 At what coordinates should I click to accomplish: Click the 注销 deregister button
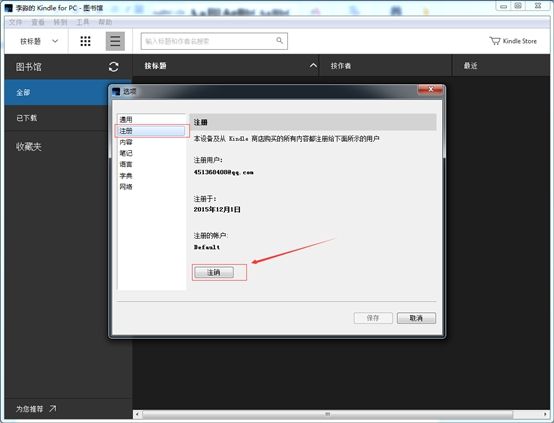(x=214, y=272)
